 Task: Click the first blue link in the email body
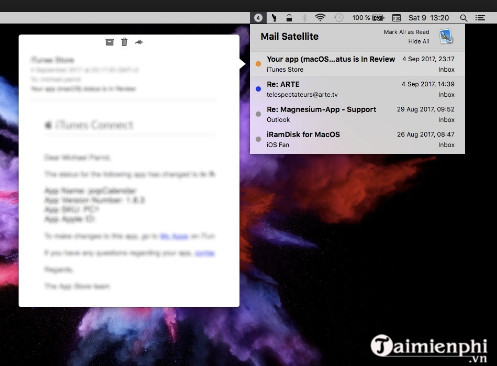click(x=174, y=236)
